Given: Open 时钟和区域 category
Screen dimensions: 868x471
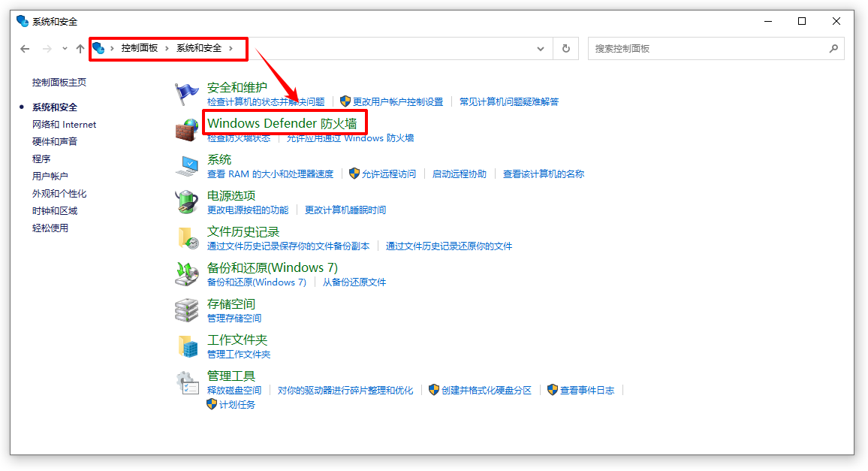Looking at the screenshot, I should coord(55,210).
